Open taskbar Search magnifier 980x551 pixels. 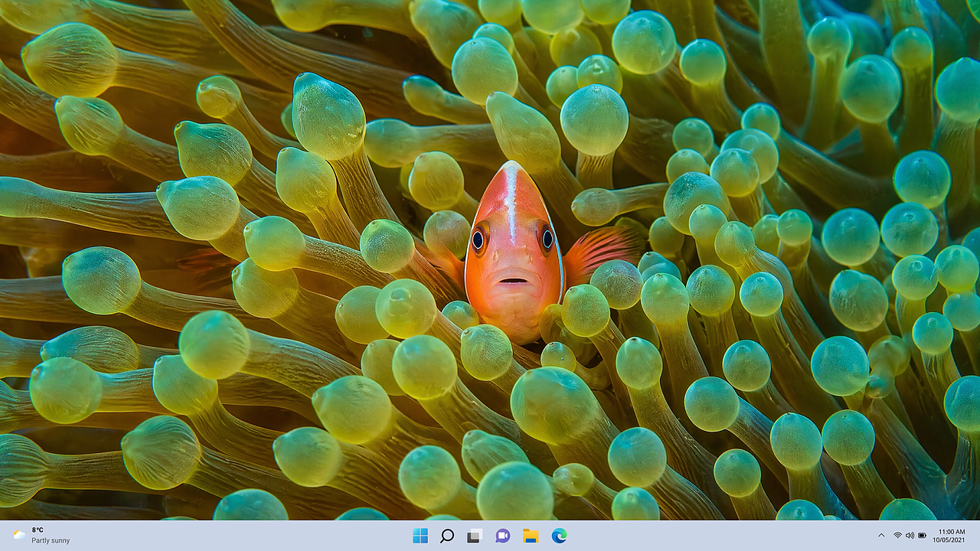click(x=447, y=536)
